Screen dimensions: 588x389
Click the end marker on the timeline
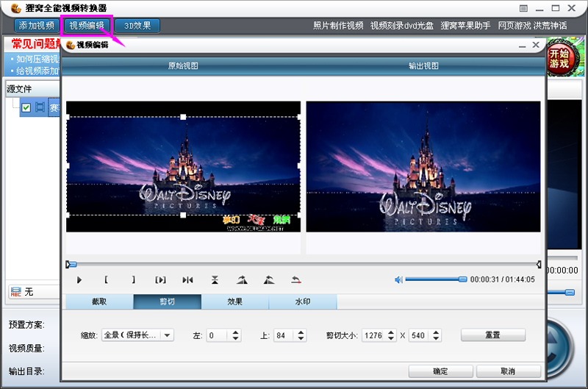539,265
